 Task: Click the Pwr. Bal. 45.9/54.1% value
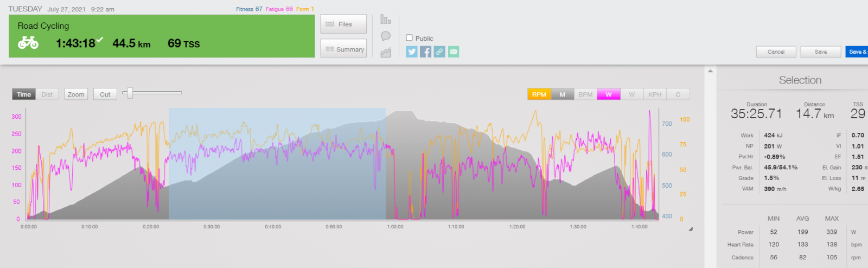click(781, 168)
